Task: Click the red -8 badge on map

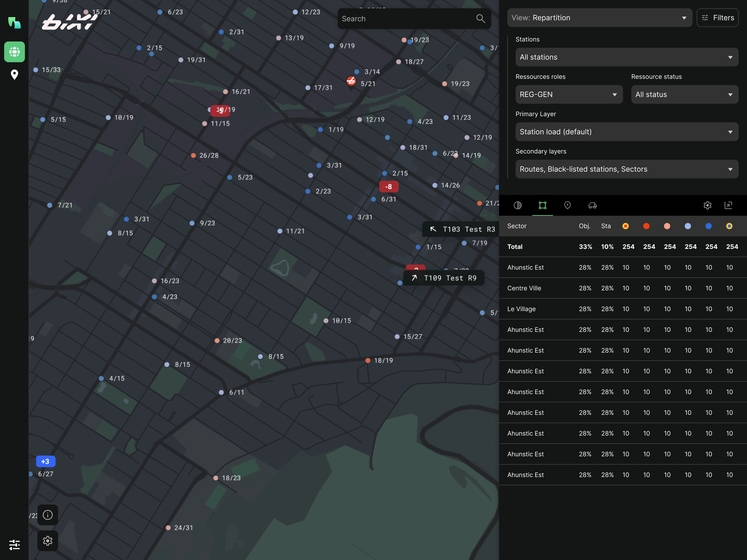Action: click(x=389, y=187)
